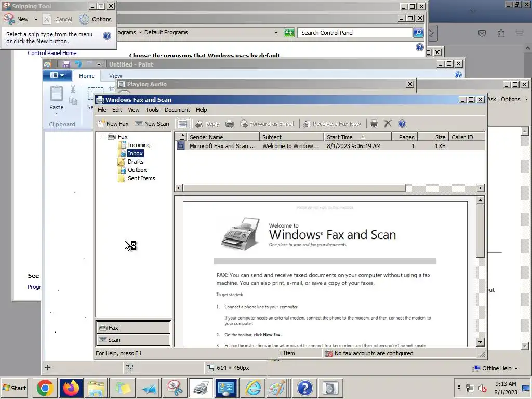
Task: Sort by the Start Time column
Action: pyautogui.click(x=357, y=137)
